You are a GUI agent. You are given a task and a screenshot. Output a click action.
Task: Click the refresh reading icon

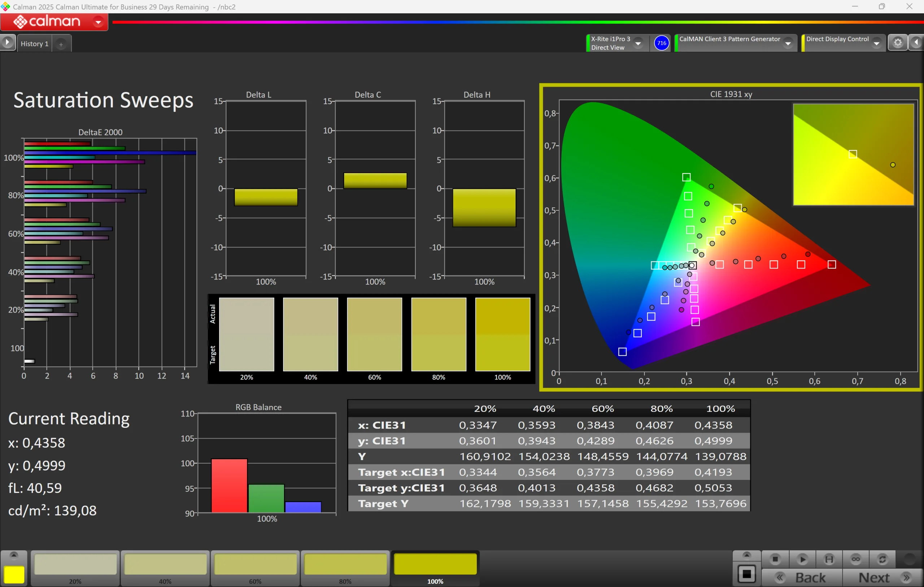pos(882,559)
